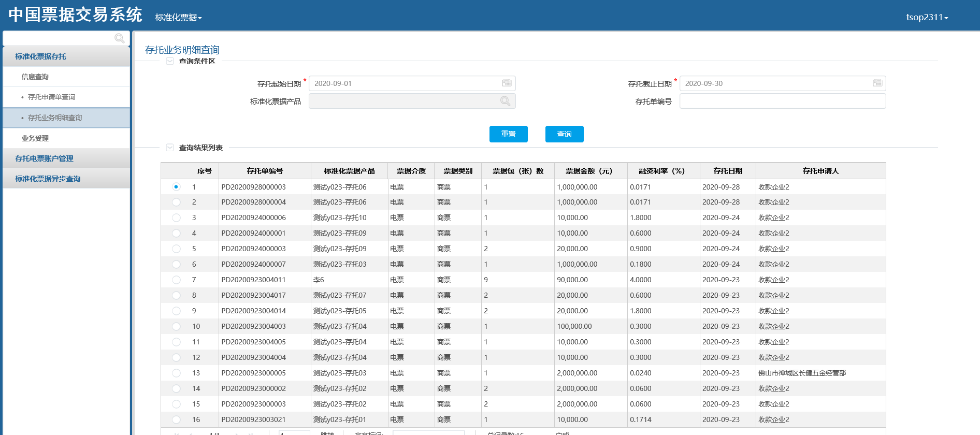Click cell 测试y023-存托10
The height and width of the screenshot is (435, 980).
(340, 218)
